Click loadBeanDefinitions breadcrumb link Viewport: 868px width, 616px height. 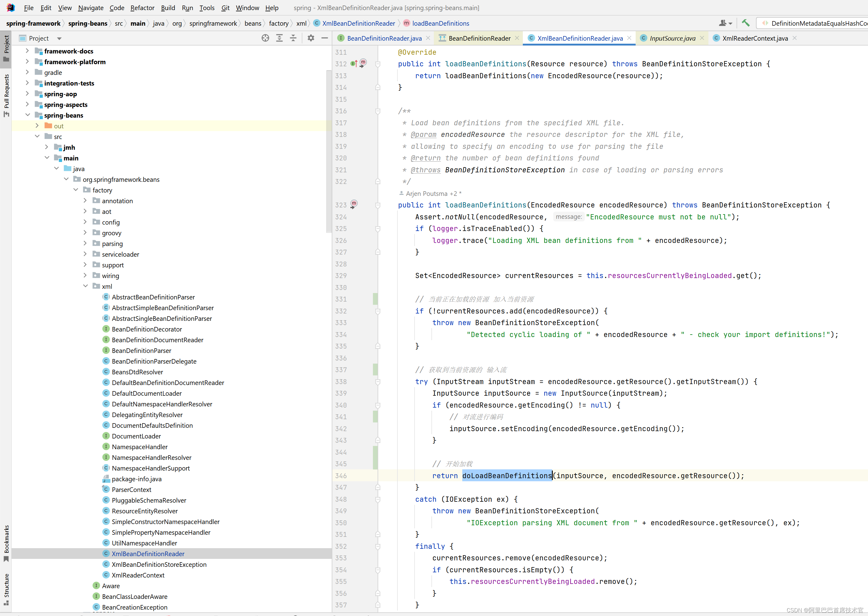[x=440, y=24]
